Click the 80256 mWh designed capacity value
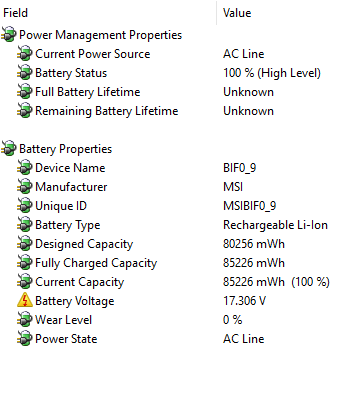 click(254, 244)
